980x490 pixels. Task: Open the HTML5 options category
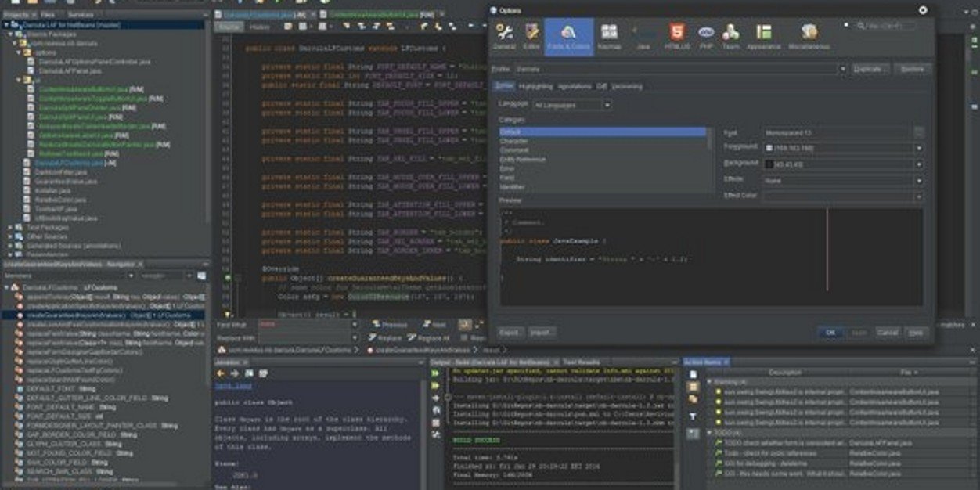677,36
